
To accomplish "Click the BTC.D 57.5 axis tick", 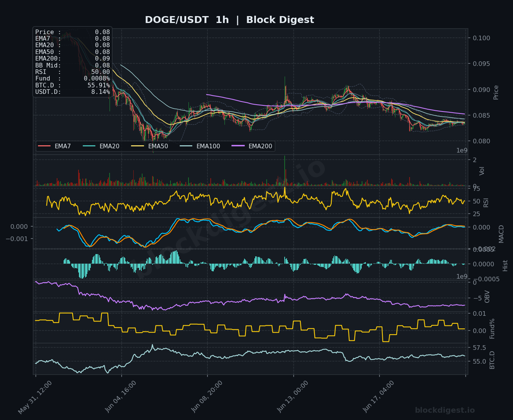I will tap(479, 348).
